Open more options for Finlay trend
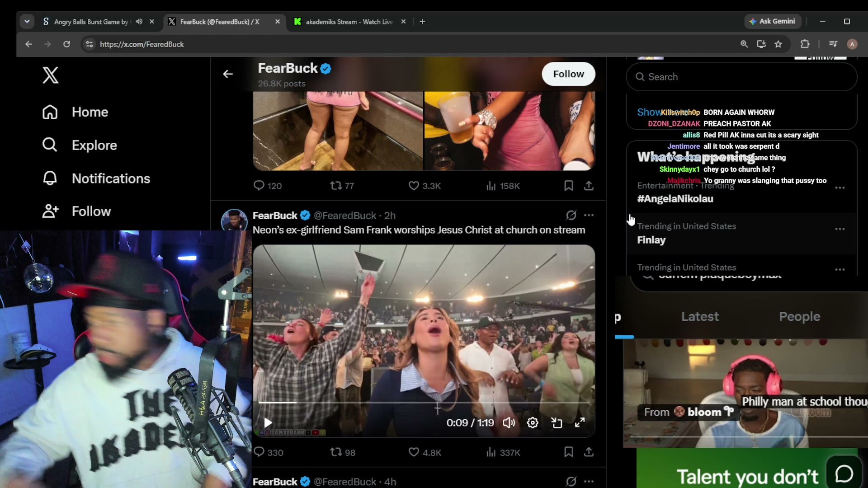Screen dimensions: 868x488 [x=840, y=229]
